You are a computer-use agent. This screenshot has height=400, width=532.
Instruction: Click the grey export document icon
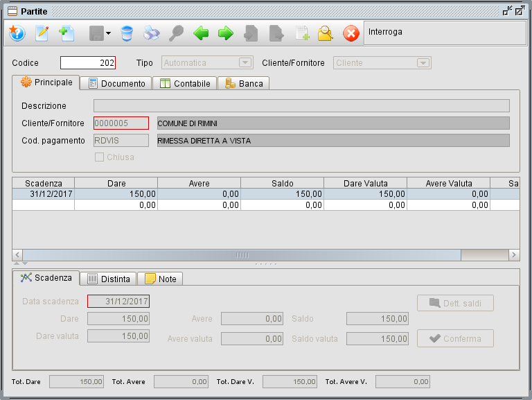[x=276, y=33]
